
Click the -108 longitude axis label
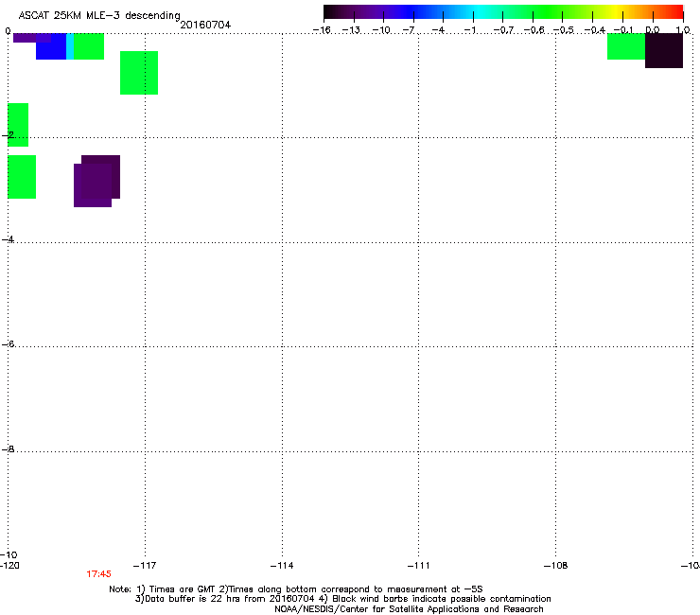click(555, 566)
